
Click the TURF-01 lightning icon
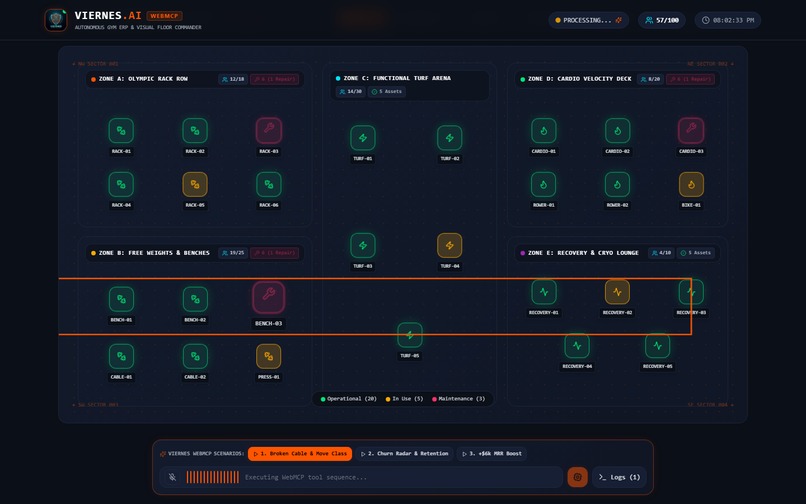(363, 138)
